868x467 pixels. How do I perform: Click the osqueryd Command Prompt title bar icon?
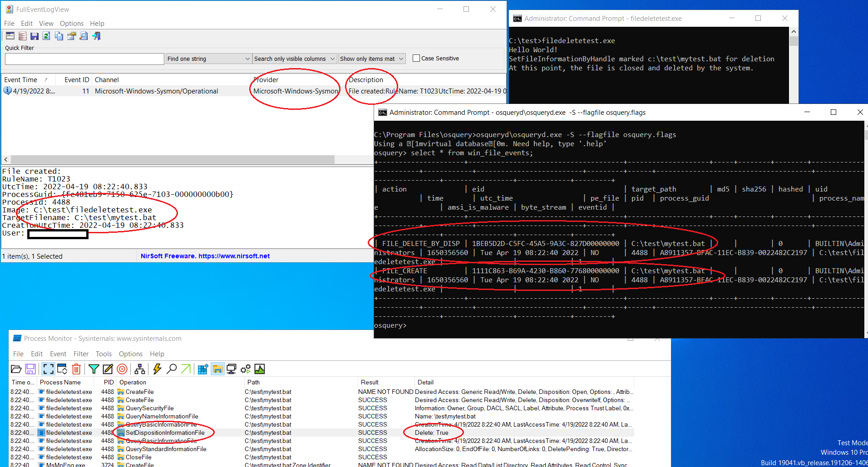[x=382, y=113]
